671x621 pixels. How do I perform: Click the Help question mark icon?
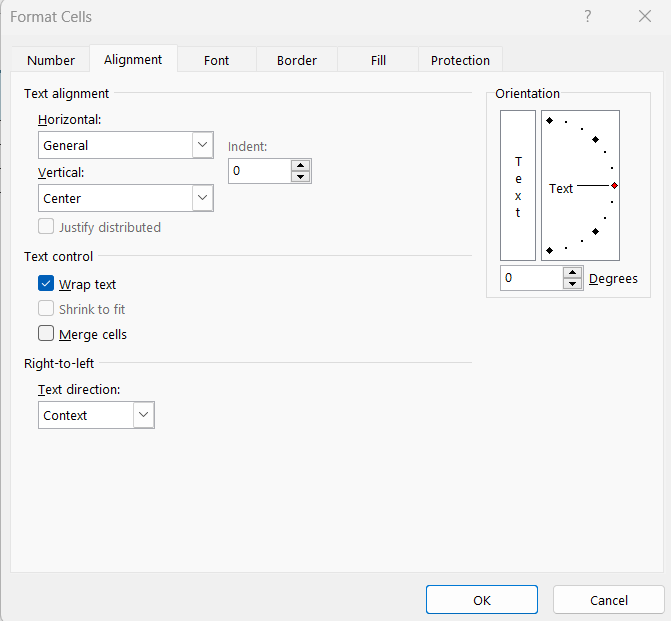point(588,16)
